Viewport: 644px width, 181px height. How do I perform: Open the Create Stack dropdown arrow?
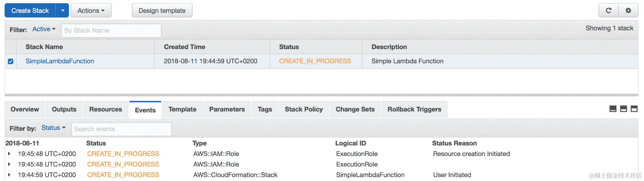point(62,11)
